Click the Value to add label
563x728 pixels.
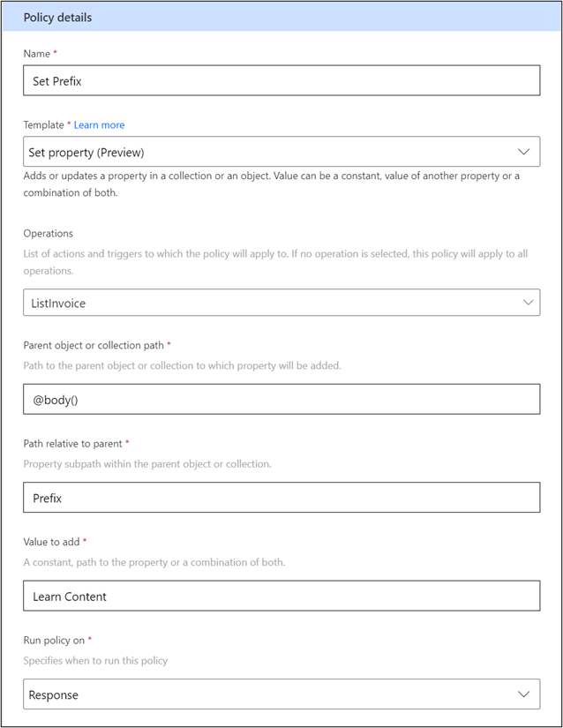[x=51, y=542]
